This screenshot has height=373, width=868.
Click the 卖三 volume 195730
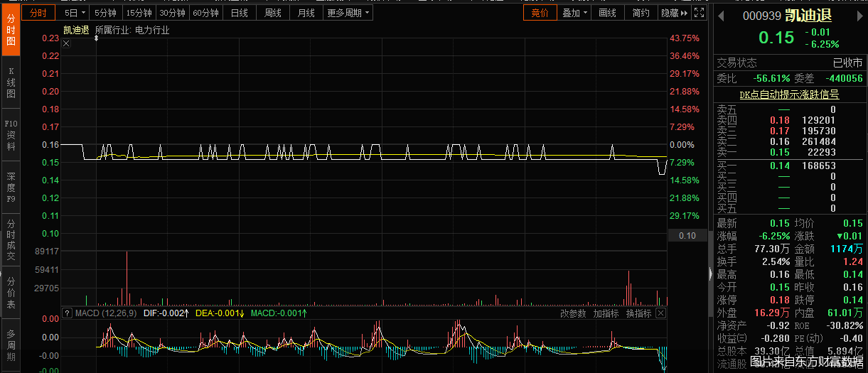pos(818,131)
